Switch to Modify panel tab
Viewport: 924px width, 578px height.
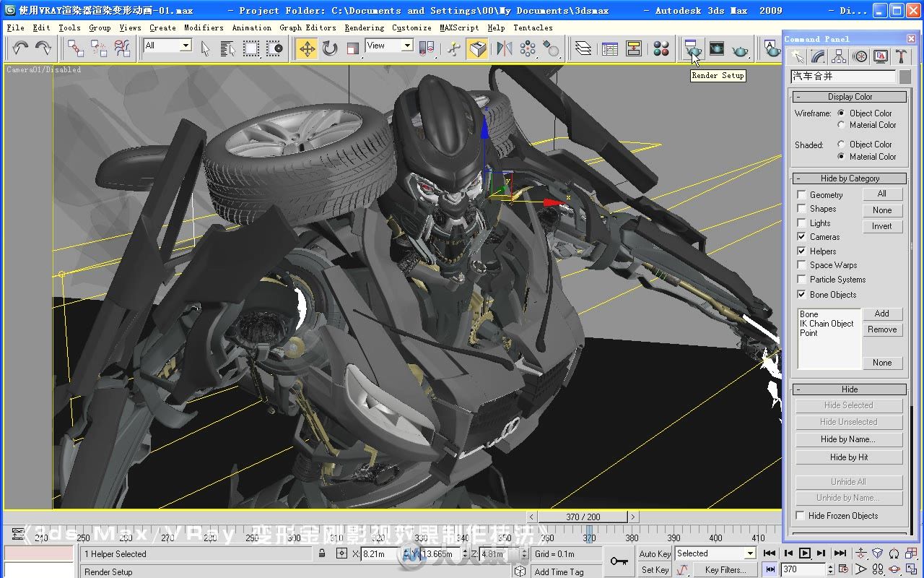[x=818, y=56]
